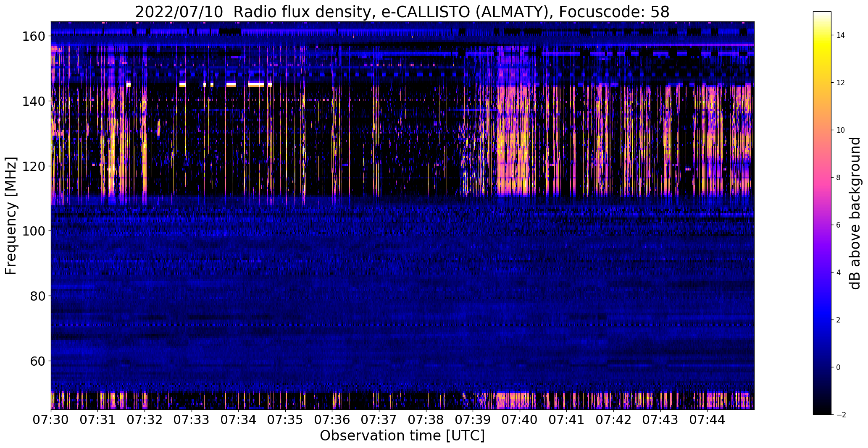Click the 160 frequency tick label
This screenshot has width=868, height=448.
coord(33,37)
